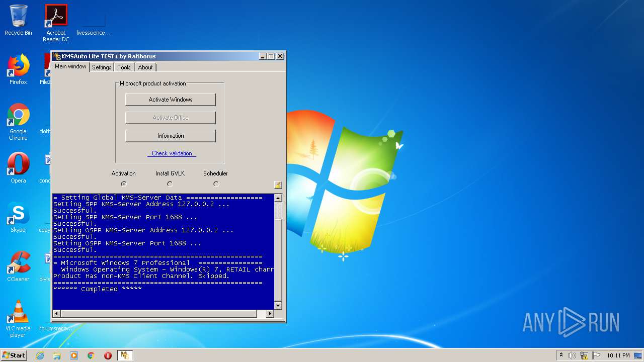Open Windows Explorer from the taskbar

[57, 355]
